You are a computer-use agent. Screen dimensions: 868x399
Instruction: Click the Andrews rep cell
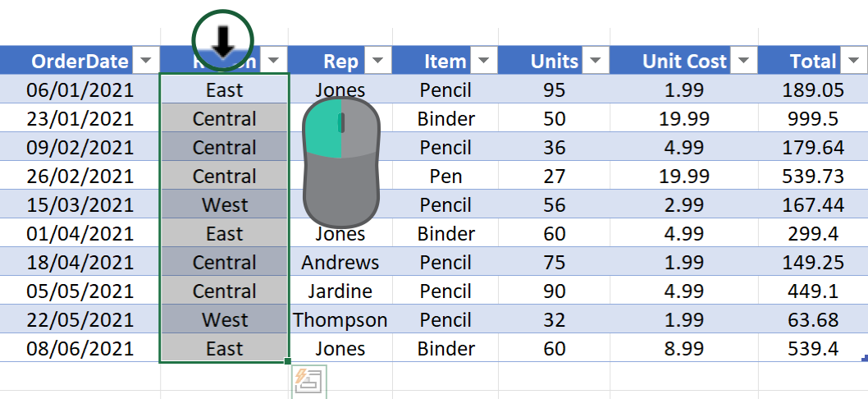tap(340, 263)
